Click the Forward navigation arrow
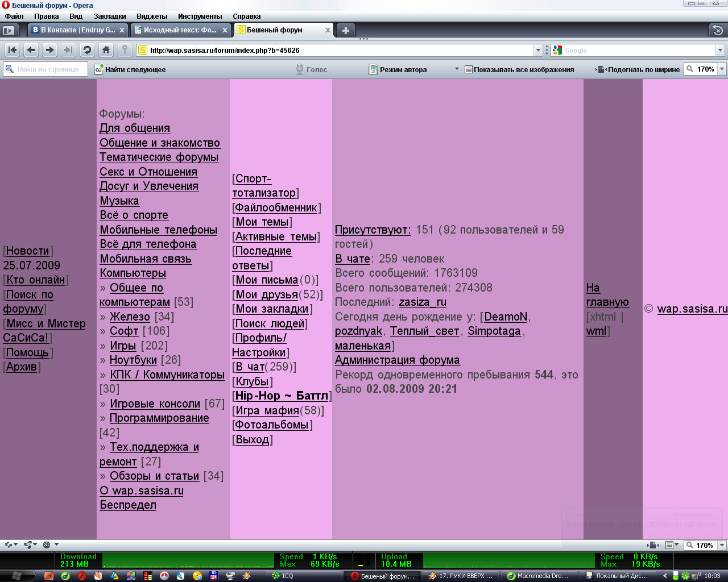The image size is (728, 582). click(x=49, y=50)
